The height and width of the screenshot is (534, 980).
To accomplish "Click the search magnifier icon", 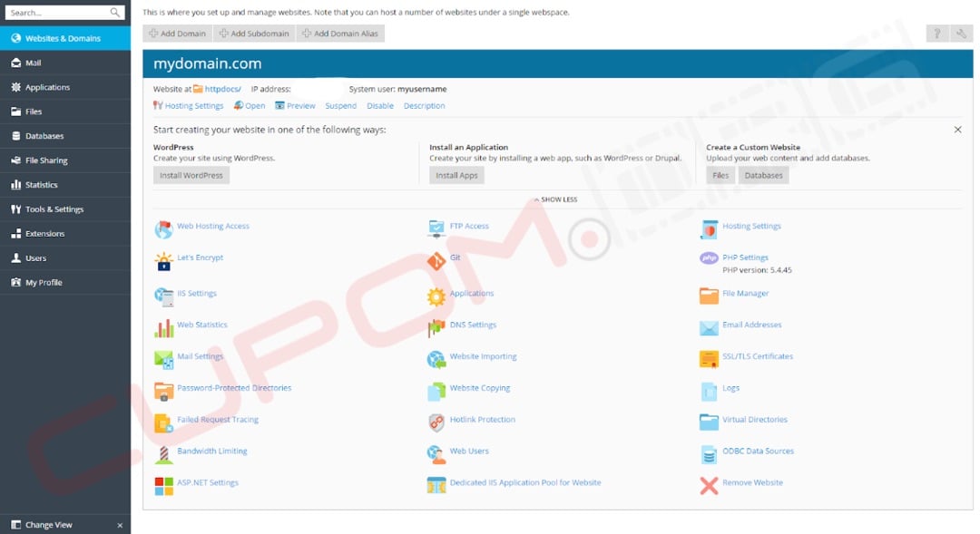I will coord(115,13).
